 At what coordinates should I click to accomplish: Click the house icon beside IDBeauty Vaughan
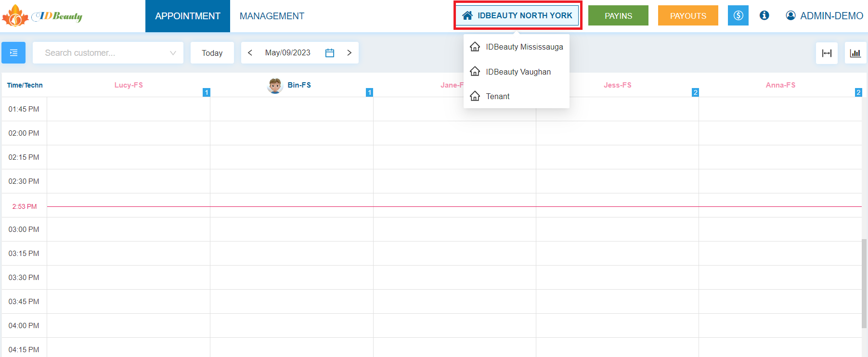click(x=475, y=72)
